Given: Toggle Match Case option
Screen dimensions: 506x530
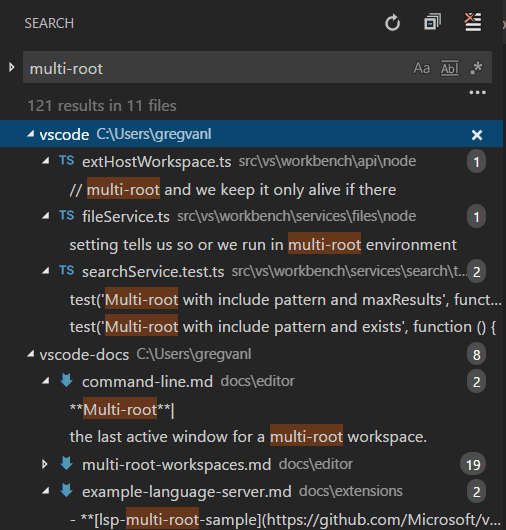Looking at the screenshot, I should tap(422, 68).
